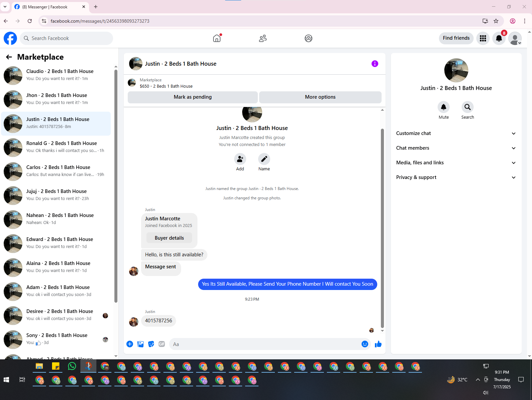This screenshot has width=532, height=400.
Task: Open Sticky Notes from the taskbar
Action: click(x=56, y=366)
